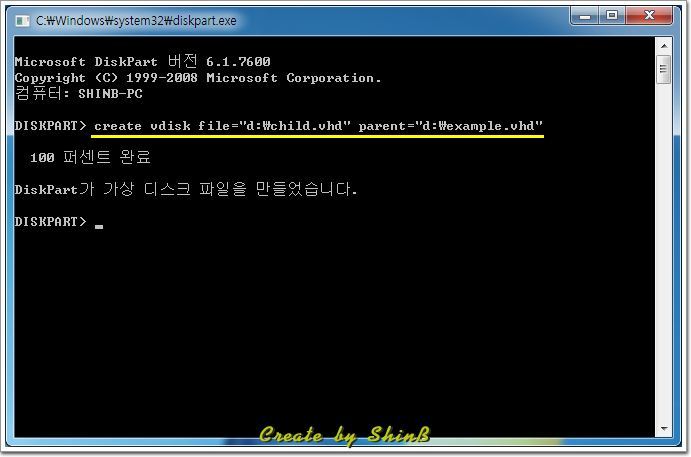Close the diskpart.exe window
691x457 pixels.
[x=649, y=15]
